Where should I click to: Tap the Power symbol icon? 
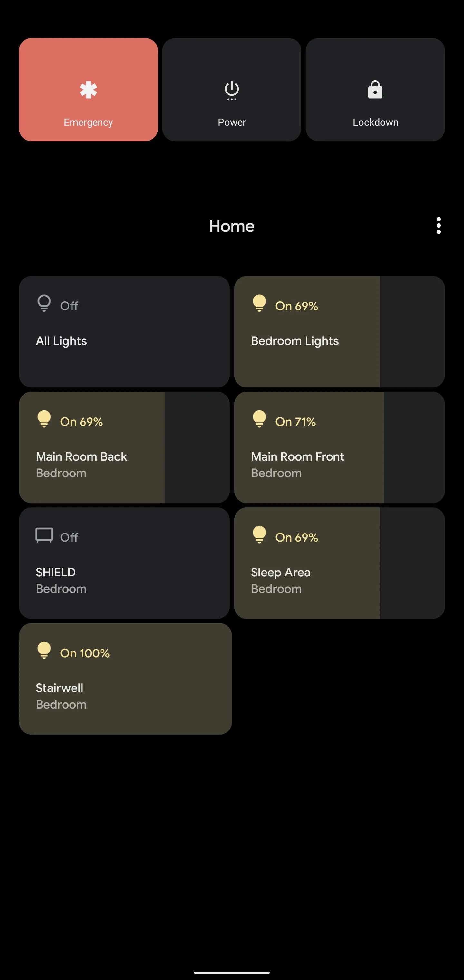(x=232, y=91)
